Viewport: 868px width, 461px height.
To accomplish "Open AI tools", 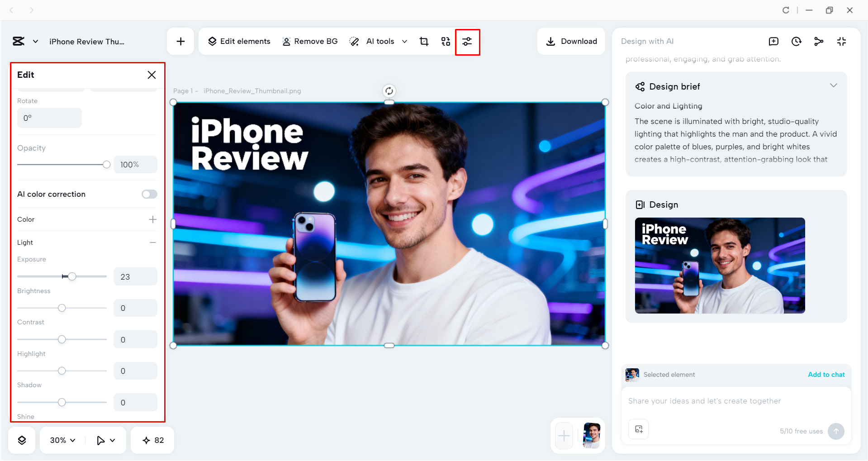I will coord(372,42).
